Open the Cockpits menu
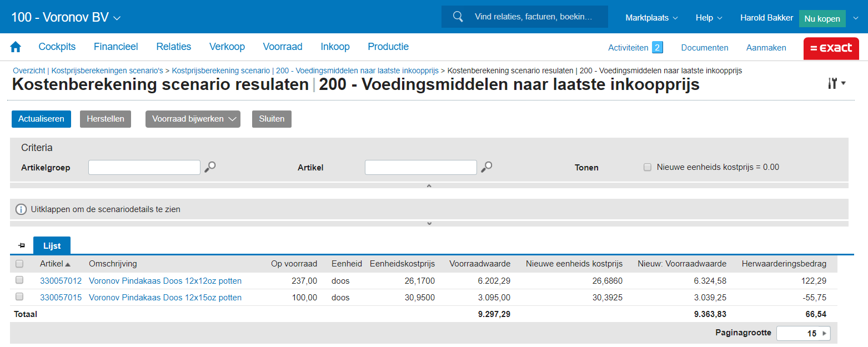This screenshot has width=868, height=347. (57, 47)
